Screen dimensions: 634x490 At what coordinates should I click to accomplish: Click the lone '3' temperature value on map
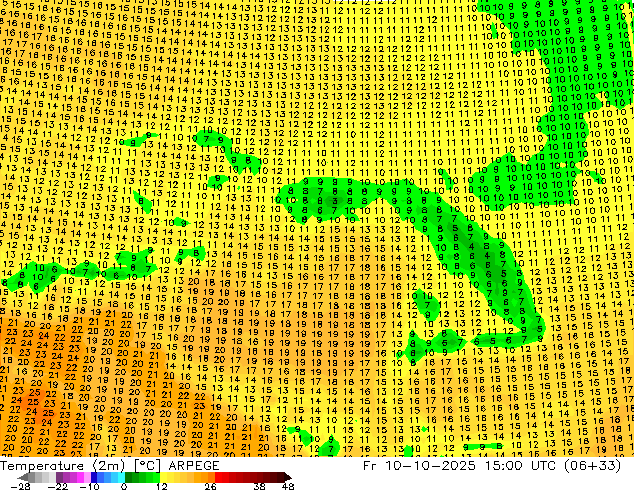(x=335, y=201)
